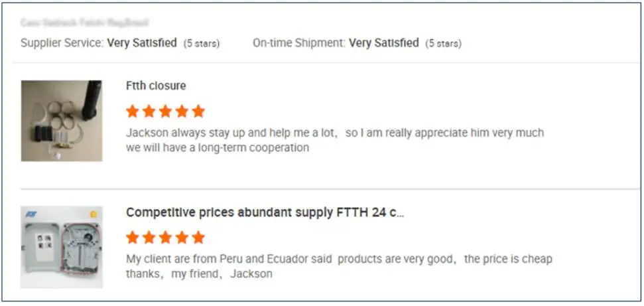Click Supplier Service 'Very Satisfied' rating

click(142, 43)
